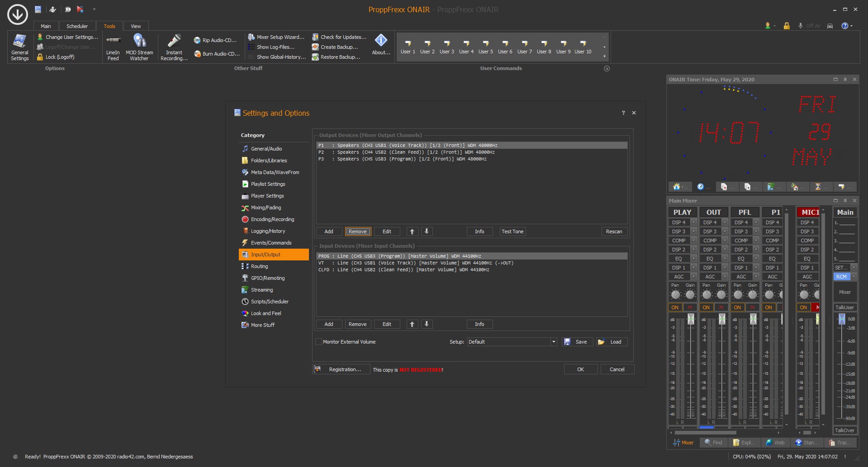
Task: Expand DSP 4 dropdown on PLAY channel
Action: (x=693, y=222)
